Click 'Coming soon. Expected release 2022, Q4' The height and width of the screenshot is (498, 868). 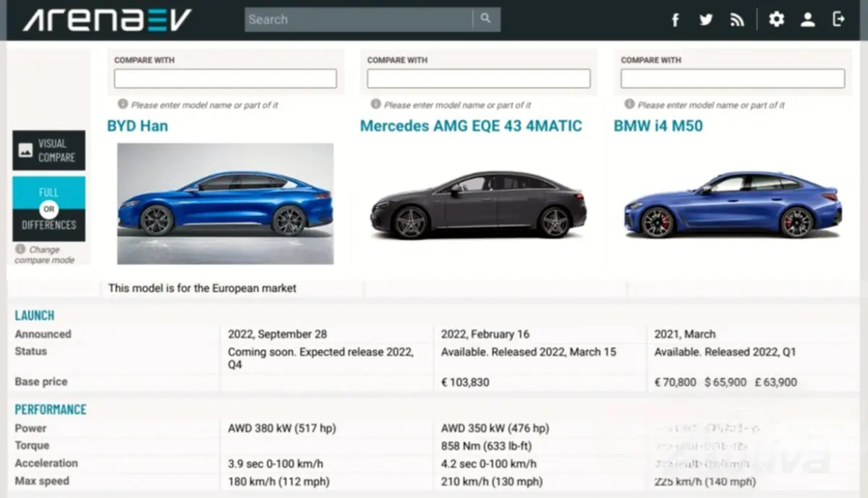321,358
